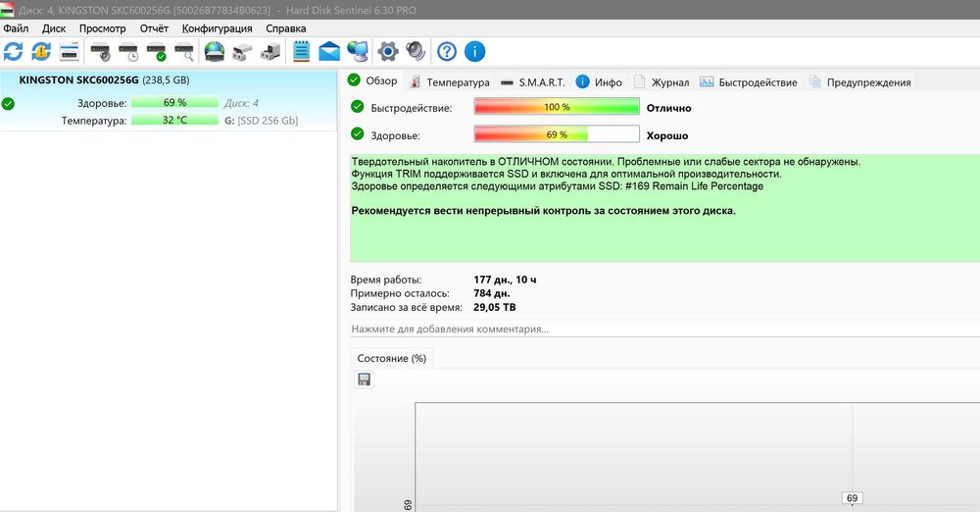Open the Диск menu
Viewport: 980px width, 512px height.
[x=54, y=28]
